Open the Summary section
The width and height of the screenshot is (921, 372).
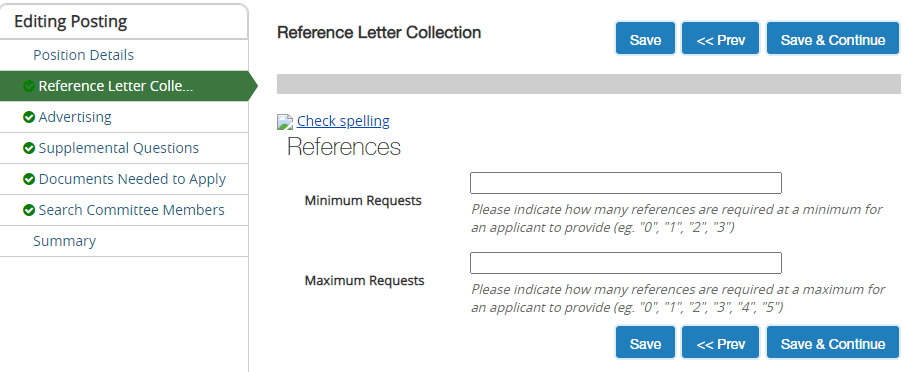64,241
